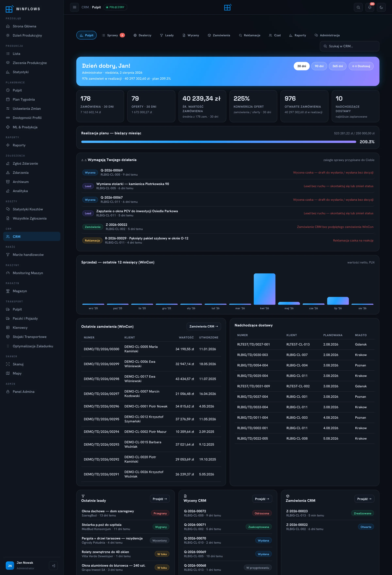392x575 pixels.
Task: Click the sliders icon for Ustawienia Zmian
Action: coord(8,109)
